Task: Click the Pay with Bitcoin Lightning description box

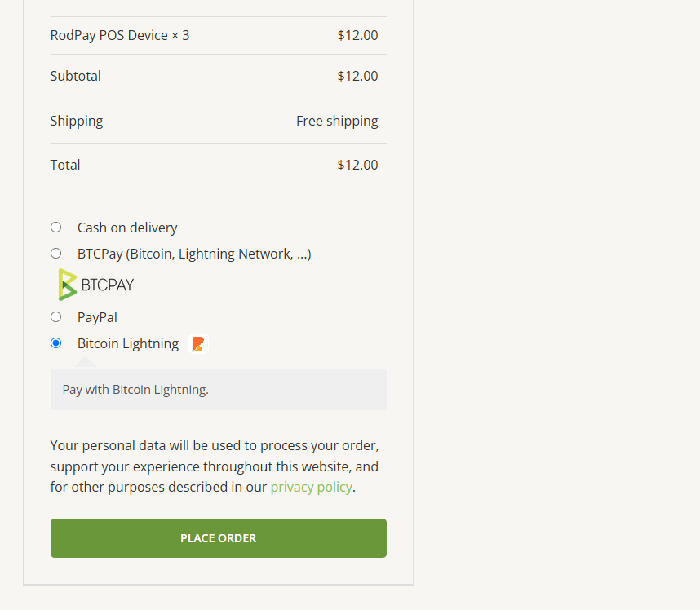Action: (219, 390)
